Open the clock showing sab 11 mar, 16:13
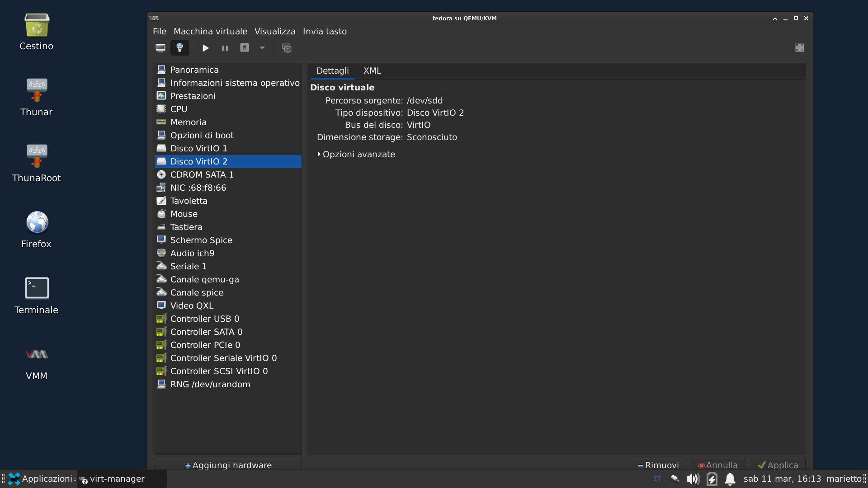This screenshot has height=488, width=868. tap(782, 479)
